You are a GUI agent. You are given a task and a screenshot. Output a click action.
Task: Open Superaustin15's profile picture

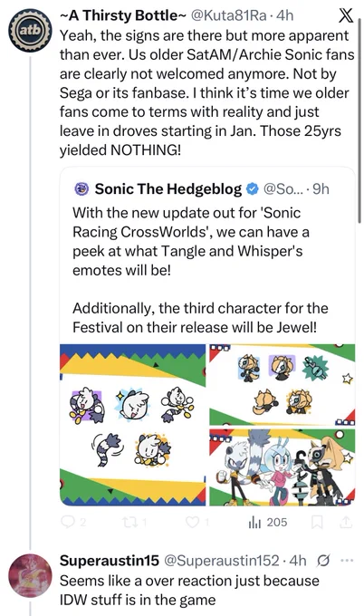coord(30,575)
